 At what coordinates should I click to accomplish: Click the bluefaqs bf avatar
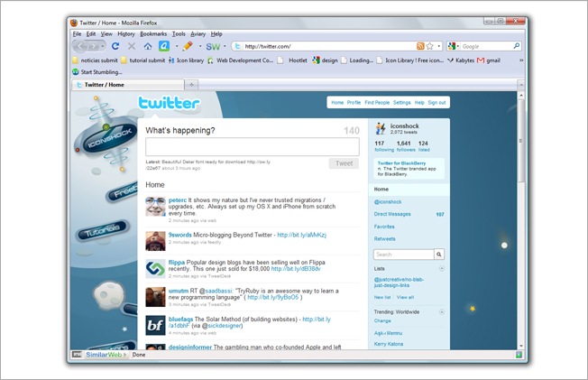click(155, 325)
